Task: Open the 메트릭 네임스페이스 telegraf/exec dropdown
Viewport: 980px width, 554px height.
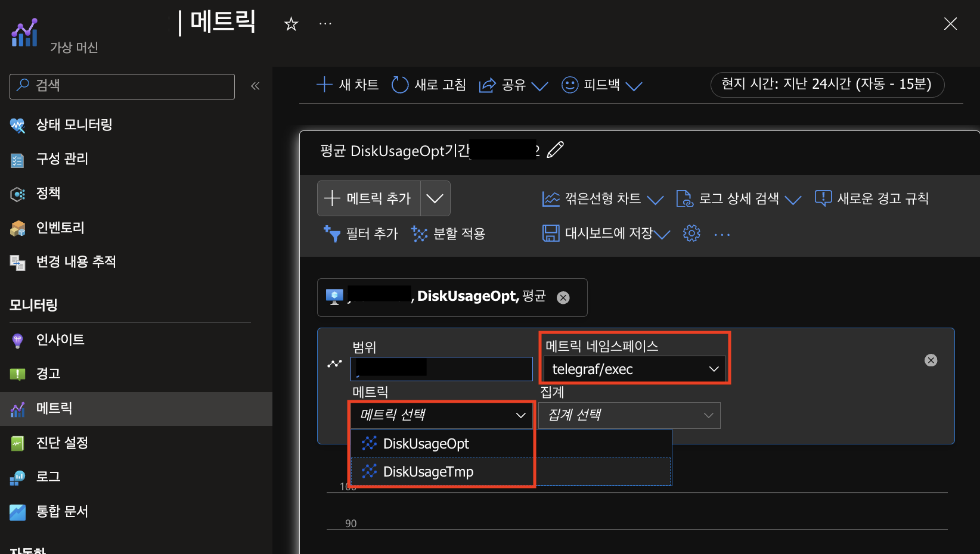Action: pyautogui.click(x=634, y=369)
